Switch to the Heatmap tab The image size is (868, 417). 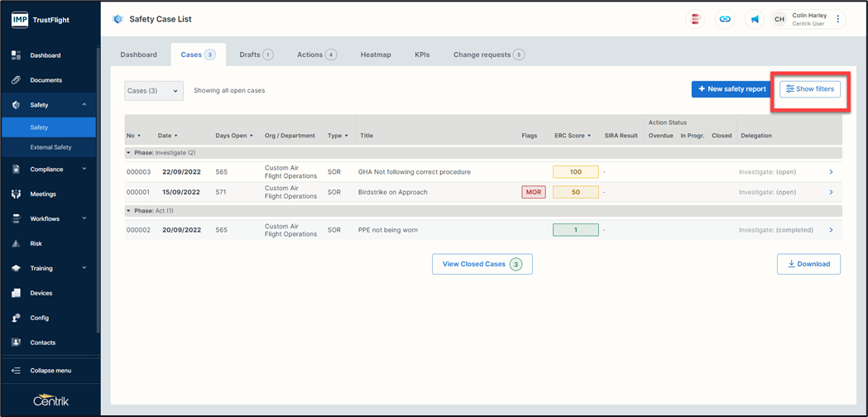[376, 55]
